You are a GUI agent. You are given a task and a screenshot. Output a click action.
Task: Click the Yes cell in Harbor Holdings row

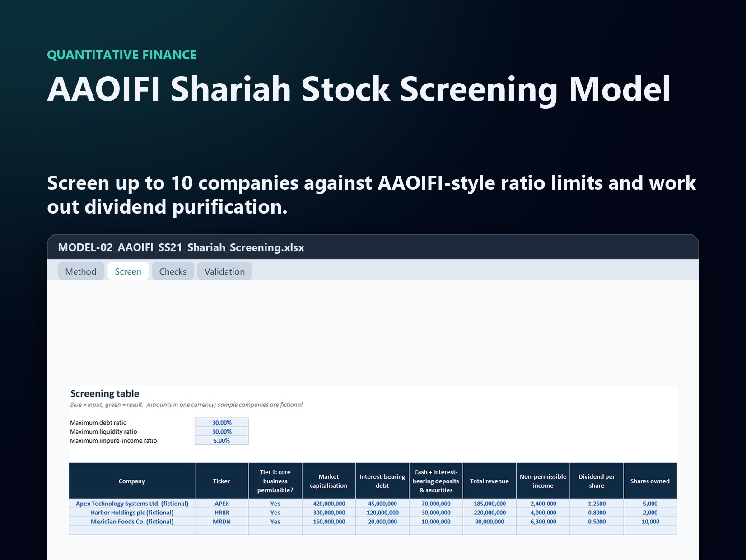click(x=275, y=513)
